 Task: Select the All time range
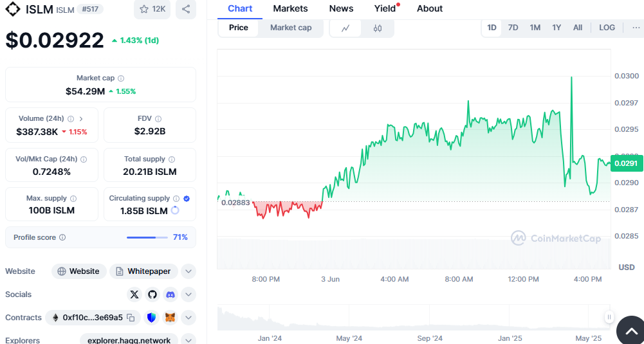pos(578,28)
